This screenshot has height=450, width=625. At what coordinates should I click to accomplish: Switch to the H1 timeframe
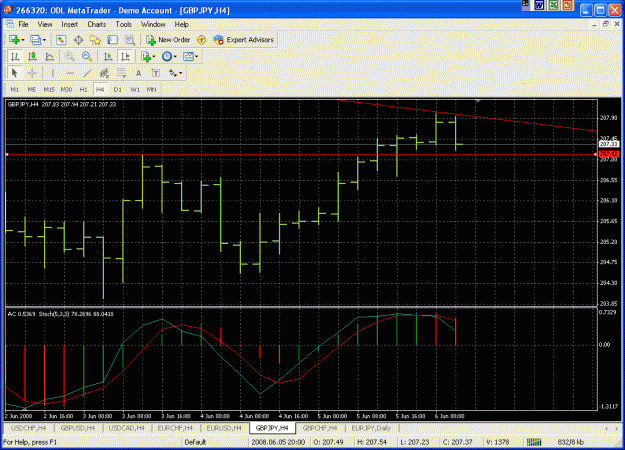tap(83, 90)
